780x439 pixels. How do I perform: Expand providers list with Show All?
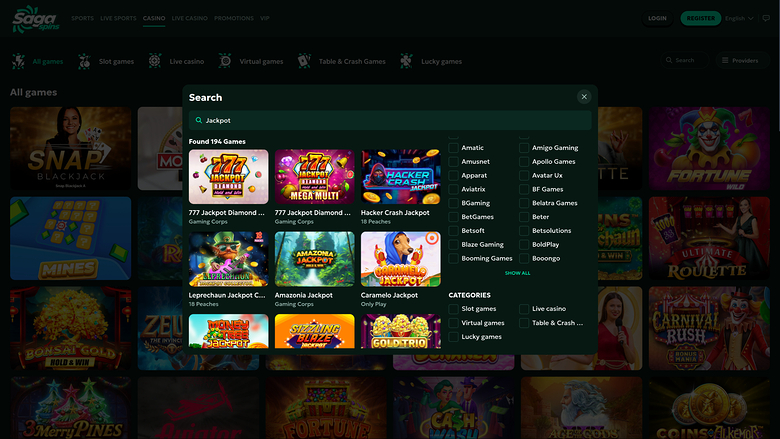[x=517, y=273]
